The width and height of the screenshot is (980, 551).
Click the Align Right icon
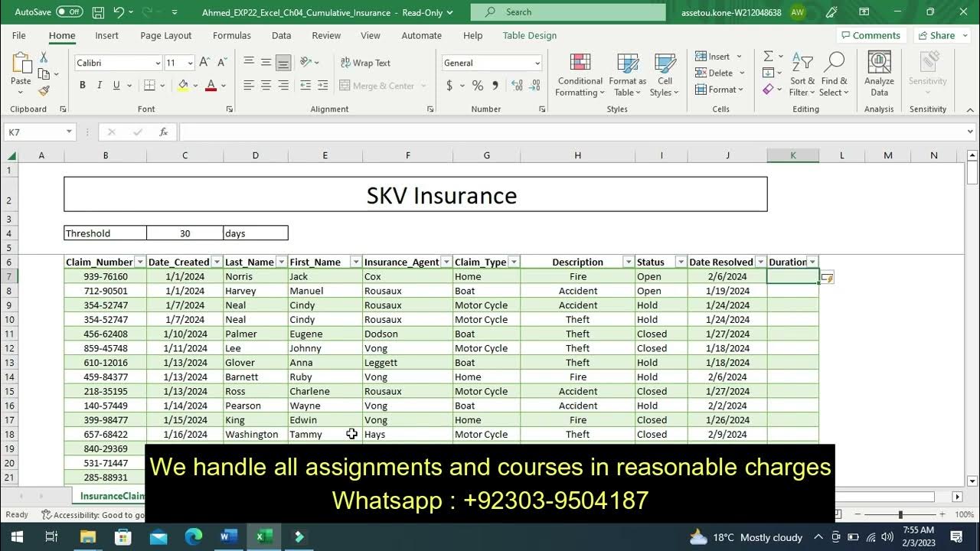pos(283,86)
